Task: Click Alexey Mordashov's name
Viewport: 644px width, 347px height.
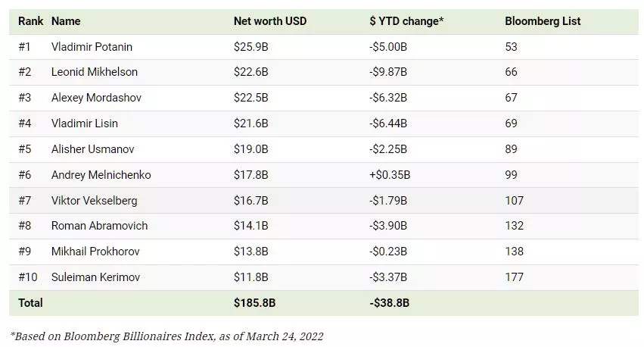Action: click(96, 98)
